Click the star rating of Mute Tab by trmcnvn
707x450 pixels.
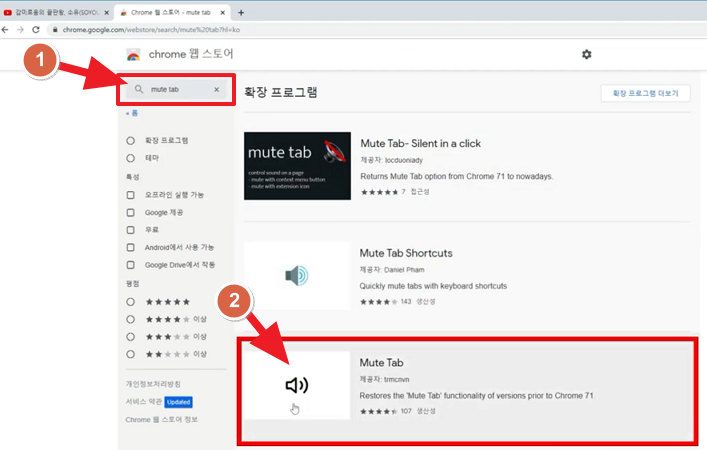click(378, 411)
